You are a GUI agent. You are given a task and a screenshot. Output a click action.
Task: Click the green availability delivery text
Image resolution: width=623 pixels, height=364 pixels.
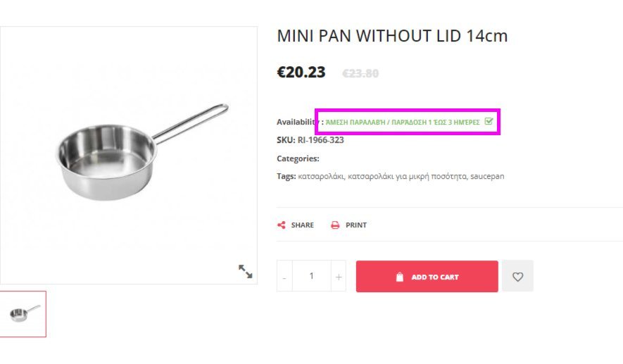pos(403,122)
